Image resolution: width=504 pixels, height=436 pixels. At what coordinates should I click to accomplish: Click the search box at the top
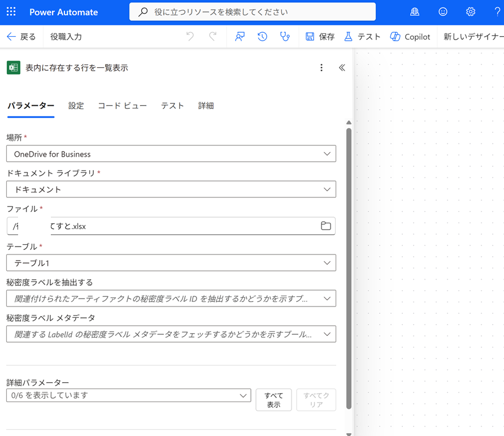pos(252,12)
